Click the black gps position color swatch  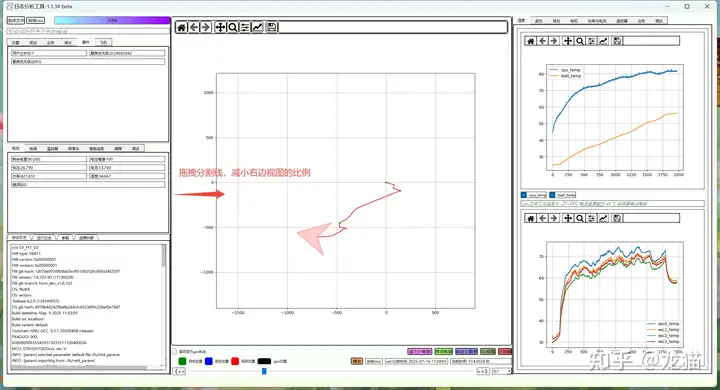(264, 361)
